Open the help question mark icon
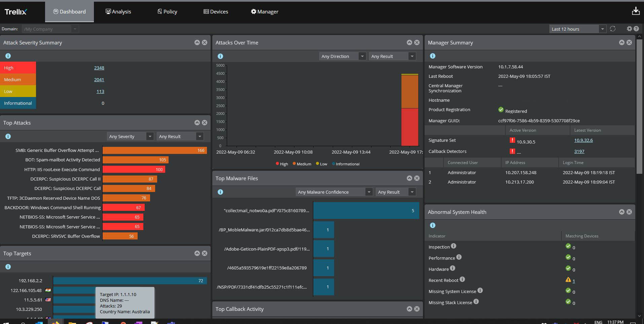This screenshot has width=644, height=324. (636, 29)
